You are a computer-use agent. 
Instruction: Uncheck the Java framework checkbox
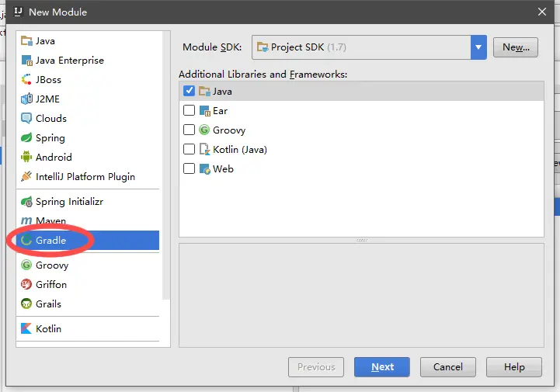click(189, 91)
